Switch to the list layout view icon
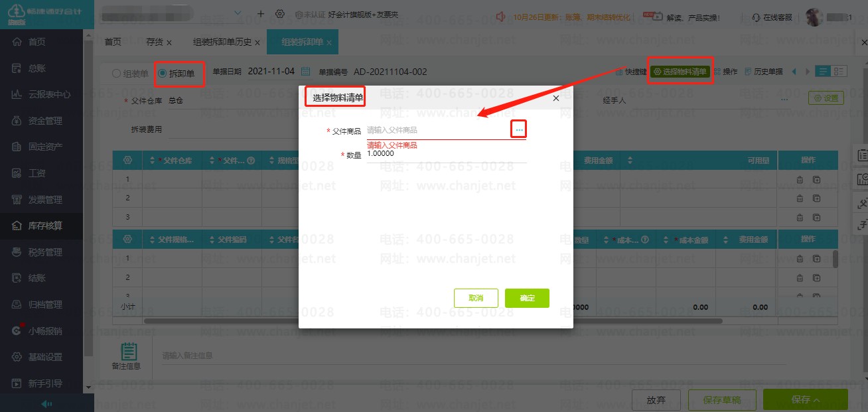Screen dimensions: 868x412 tap(823, 72)
